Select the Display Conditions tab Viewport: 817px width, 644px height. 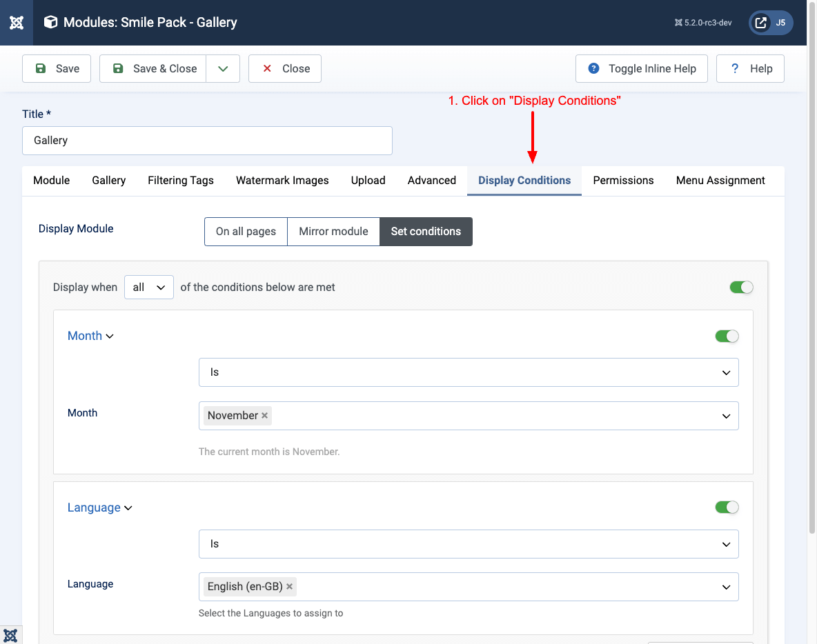pos(524,181)
